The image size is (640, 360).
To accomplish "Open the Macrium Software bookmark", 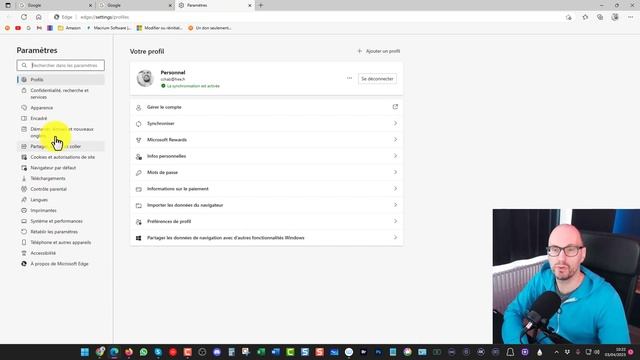I will click(x=109, y=28).
